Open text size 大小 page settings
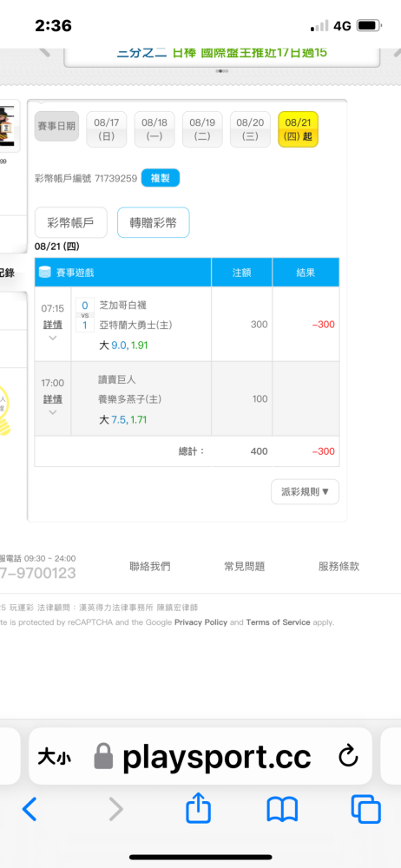This screenshot has height=868, width=401. click(54, 757)
